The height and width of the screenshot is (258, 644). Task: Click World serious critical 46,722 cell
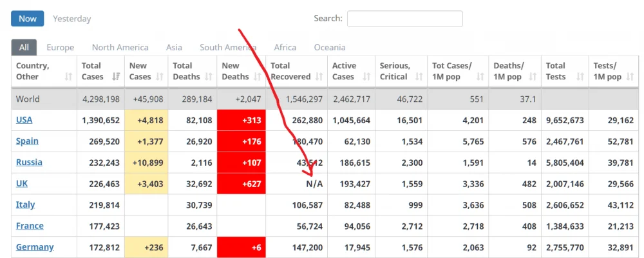(401, 99)
